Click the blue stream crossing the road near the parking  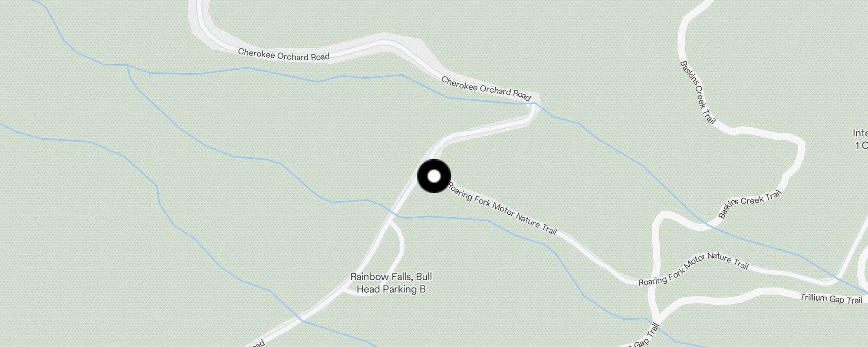coord(395,215)
